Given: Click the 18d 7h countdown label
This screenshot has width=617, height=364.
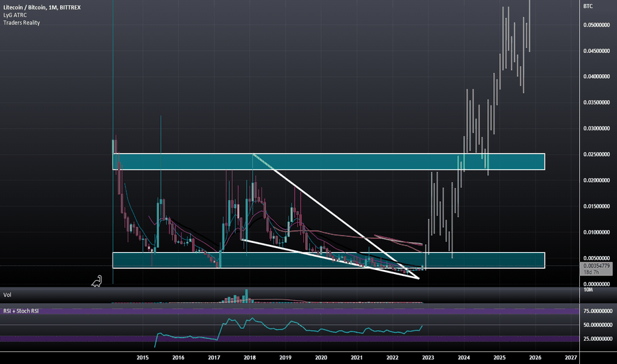Looking at the screenshot, I should point(591,272).
